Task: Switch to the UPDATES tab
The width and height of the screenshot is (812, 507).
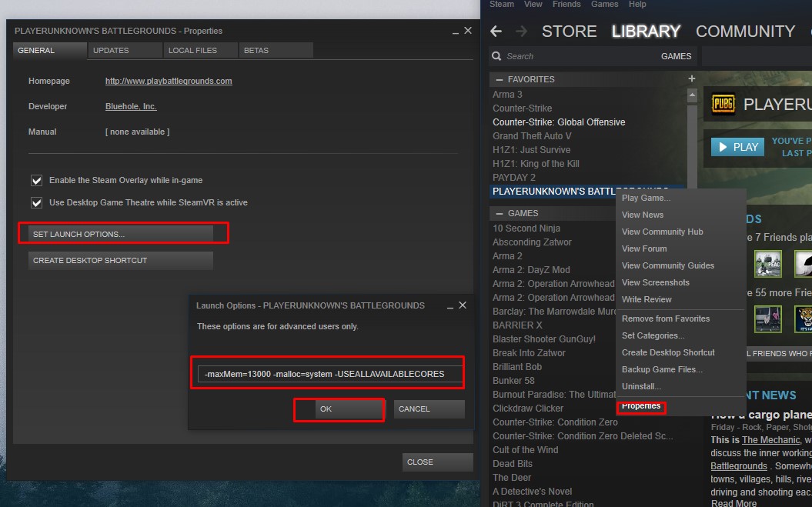Action: (125, 50)
